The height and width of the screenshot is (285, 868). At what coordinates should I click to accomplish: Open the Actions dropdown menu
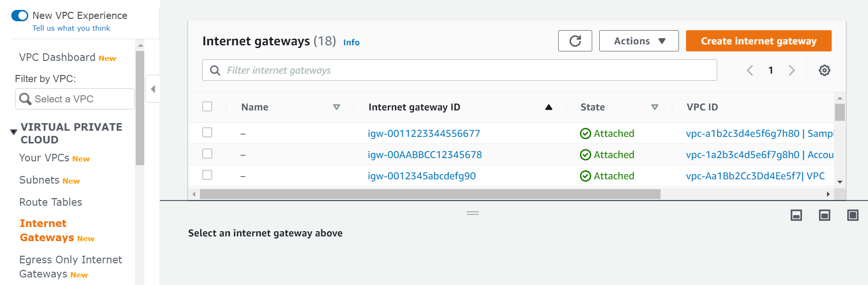pyautogui.click(x=638, y=41)
